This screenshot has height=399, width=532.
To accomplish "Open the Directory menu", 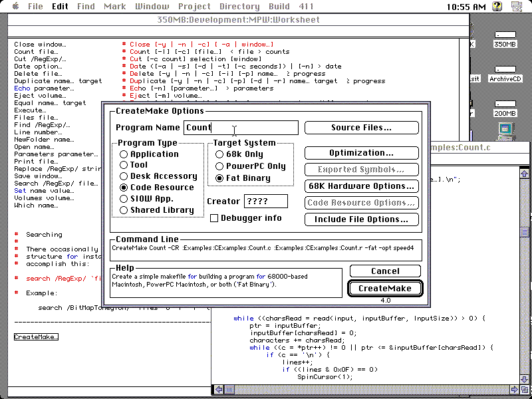I will 239,7.
